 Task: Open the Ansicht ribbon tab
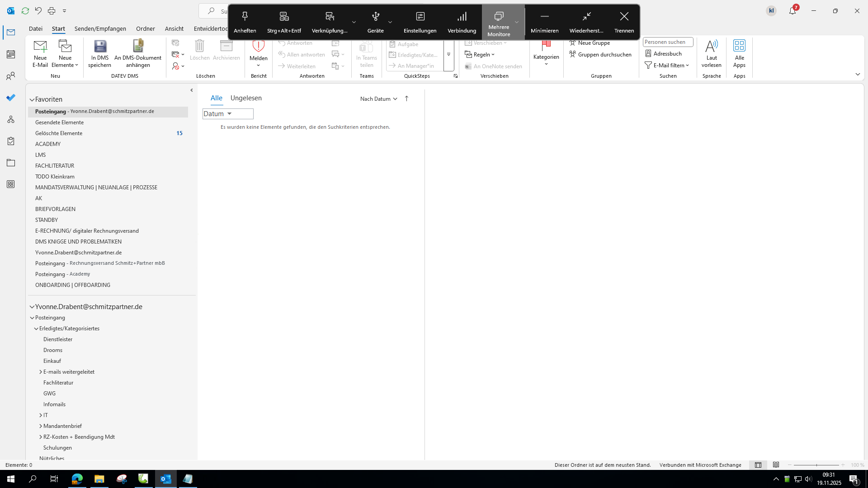174,28
